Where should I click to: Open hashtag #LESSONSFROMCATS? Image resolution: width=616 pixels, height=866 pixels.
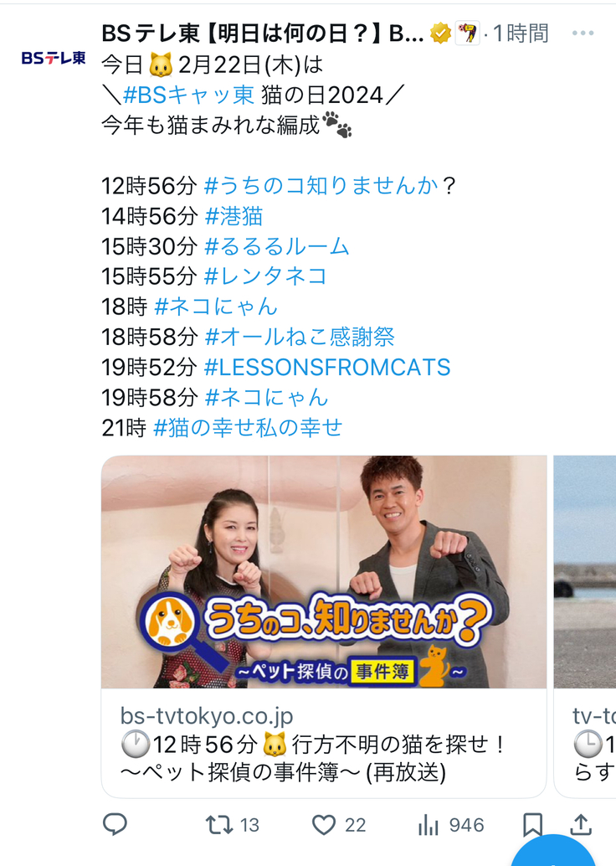point(327,368)
